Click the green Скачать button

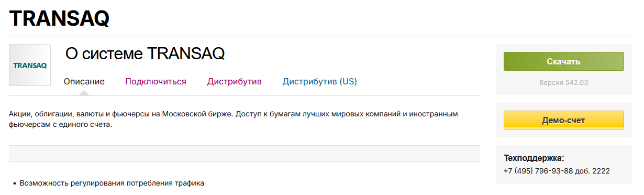point(564,61)
